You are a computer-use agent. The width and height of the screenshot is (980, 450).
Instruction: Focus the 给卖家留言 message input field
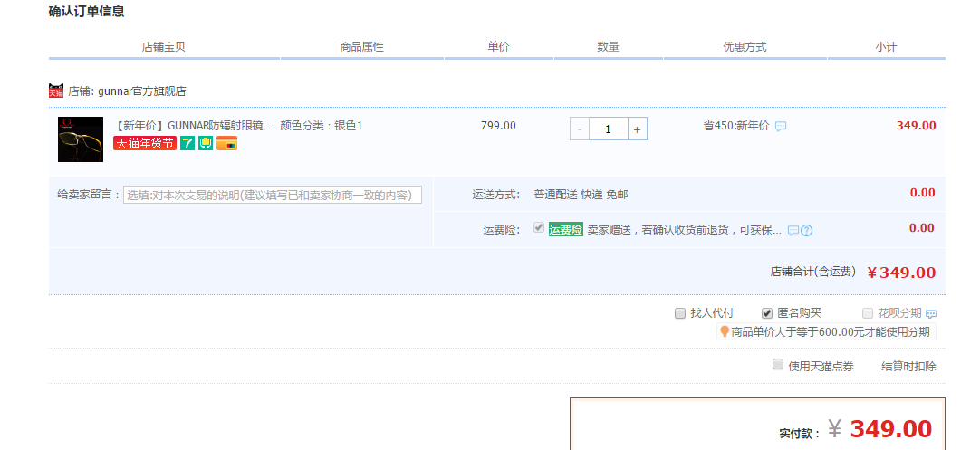[273, 195]
